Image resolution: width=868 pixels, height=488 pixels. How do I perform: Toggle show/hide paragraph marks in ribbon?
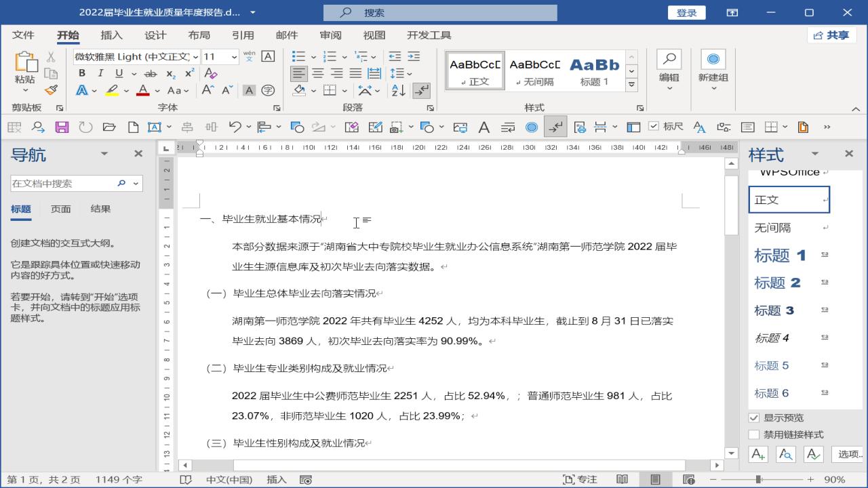421,90
